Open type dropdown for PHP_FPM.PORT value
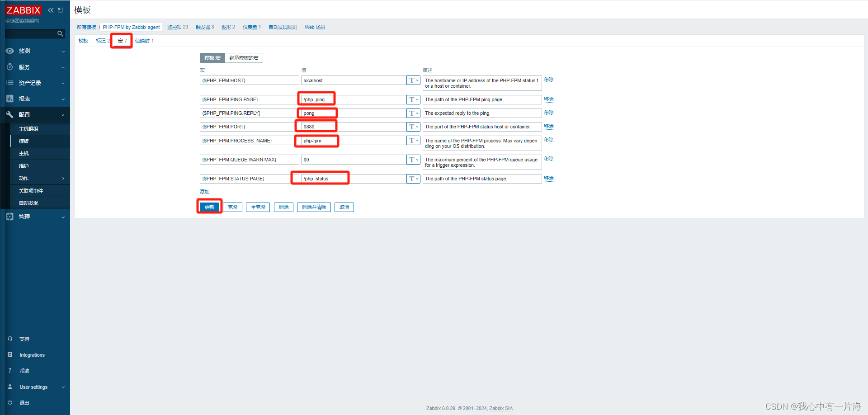The width and height of the screenshot is (868, 415). pos(413,127)
